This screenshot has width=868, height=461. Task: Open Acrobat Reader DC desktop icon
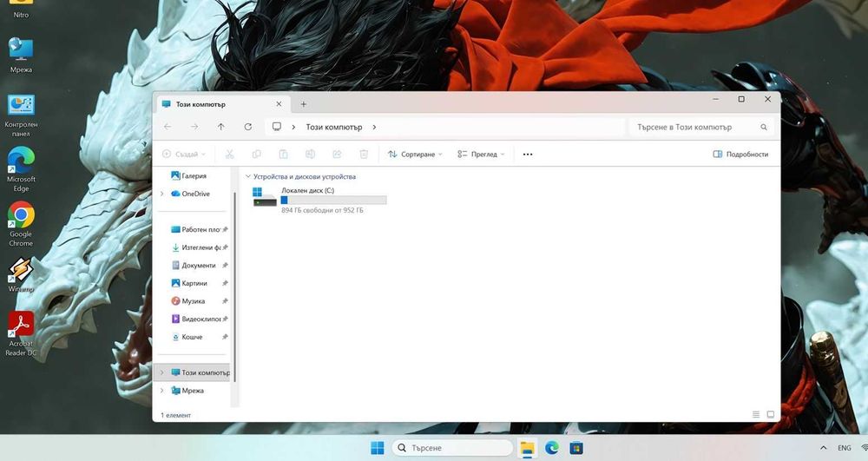[x=21, y=333]
